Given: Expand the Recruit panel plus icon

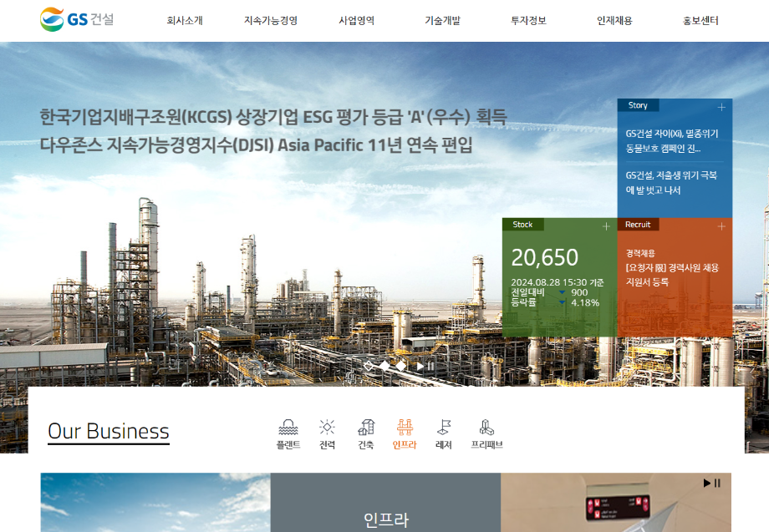Looking at the screenshot, I should coord(721,226).
